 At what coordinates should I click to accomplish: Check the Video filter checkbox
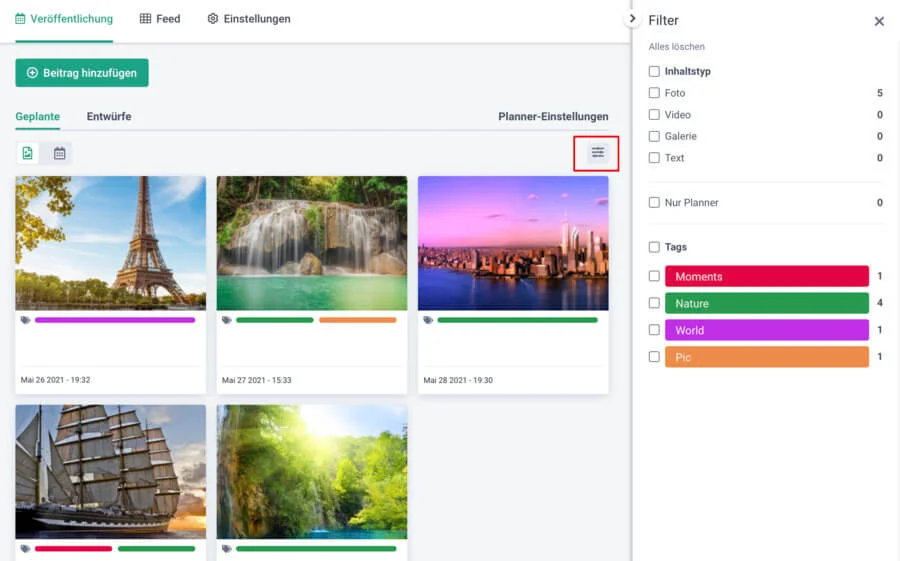tap(654, 115)
